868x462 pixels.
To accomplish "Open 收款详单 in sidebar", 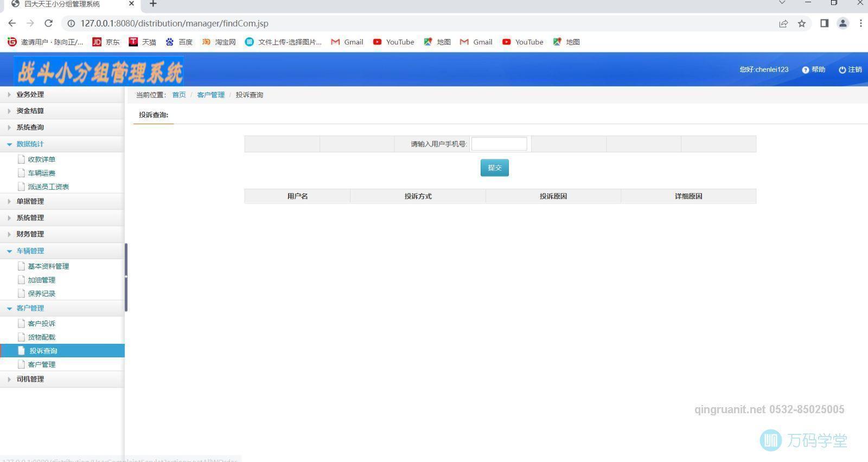I will coord(41,159).
